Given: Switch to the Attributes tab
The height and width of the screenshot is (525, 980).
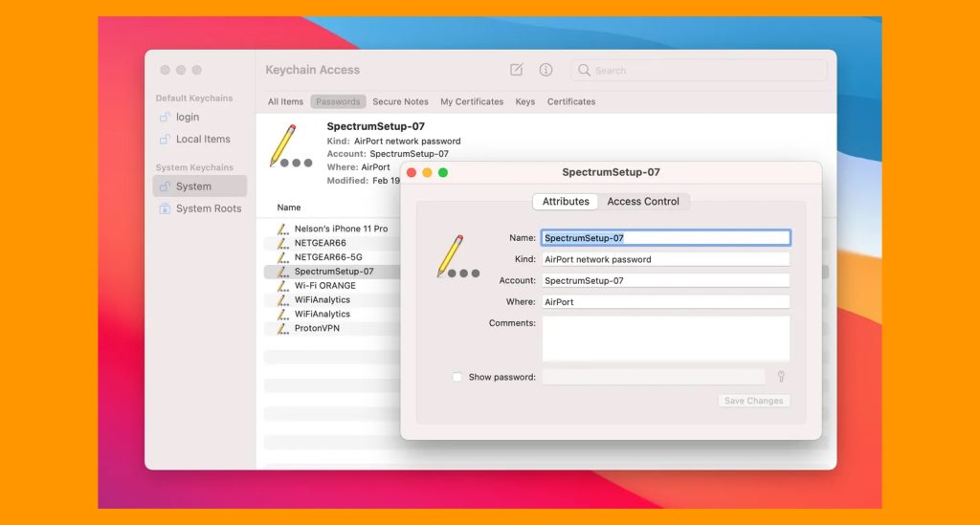Looking at the screenshot, I should [x=566, y=202].
